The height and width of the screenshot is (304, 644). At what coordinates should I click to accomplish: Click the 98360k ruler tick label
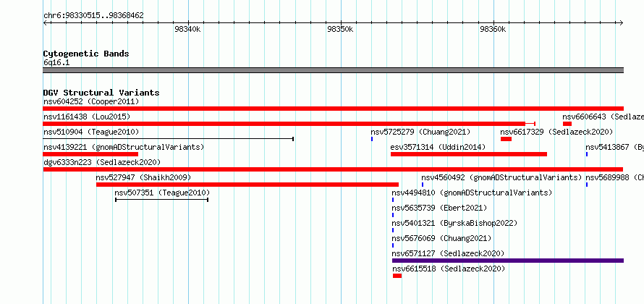point(493,30)
